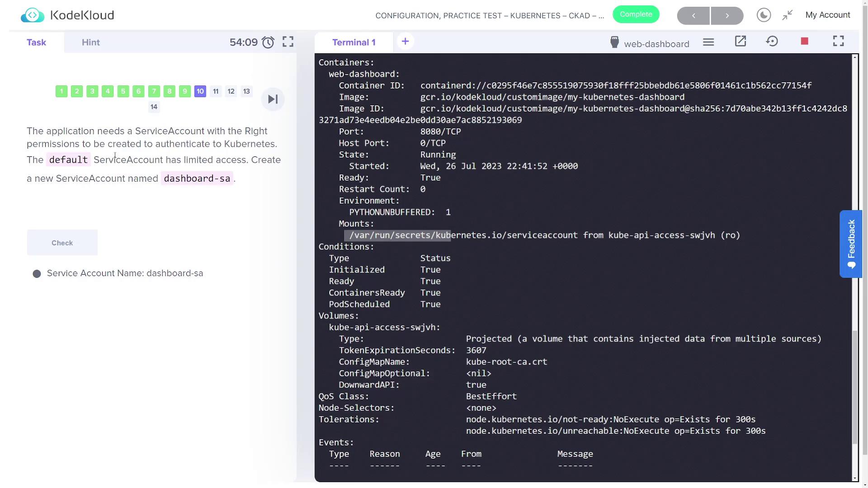Open the Feedback side panel
This screenshot has width=868, height=488.
tap(851, 244)
